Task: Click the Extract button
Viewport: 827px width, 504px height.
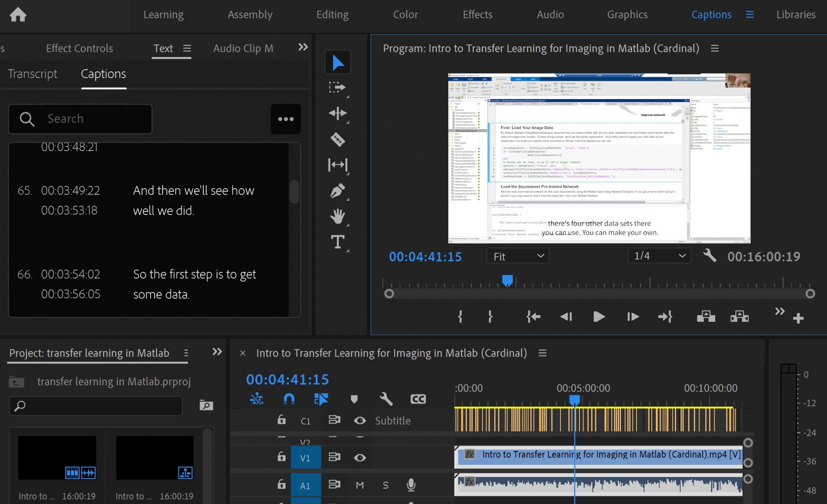Action: [739, 316]
